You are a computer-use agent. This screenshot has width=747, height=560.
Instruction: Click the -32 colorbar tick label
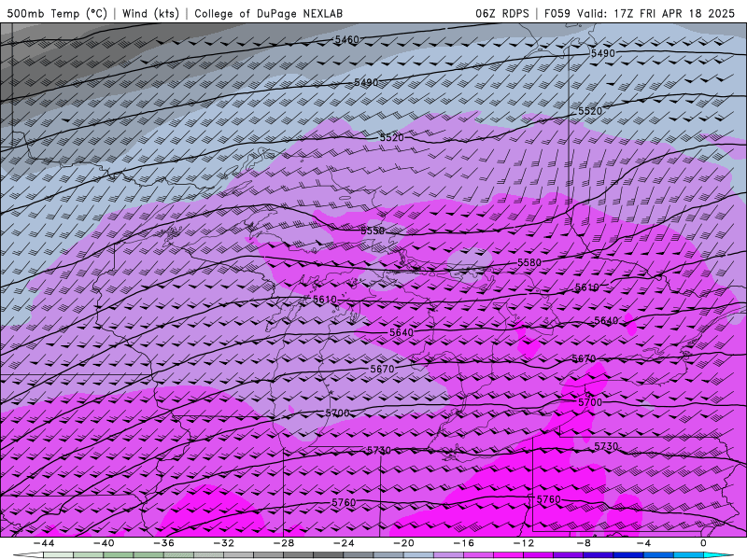pos(224,543)
